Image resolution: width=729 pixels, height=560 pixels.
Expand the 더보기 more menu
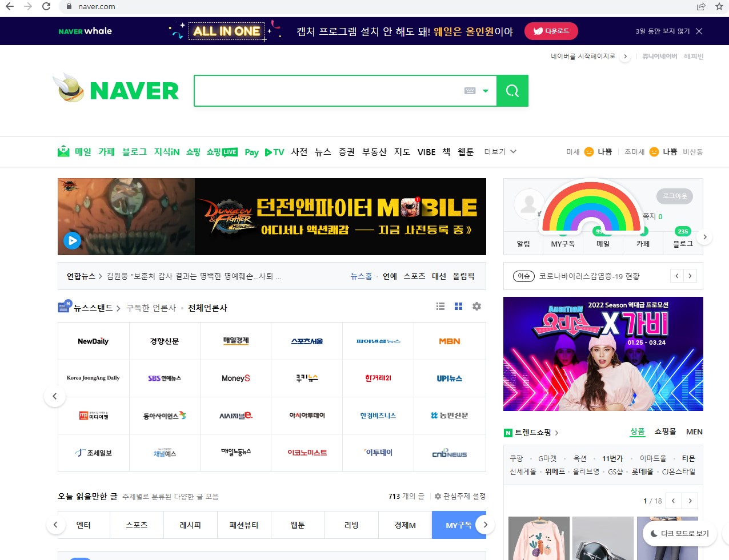(500, 151)
